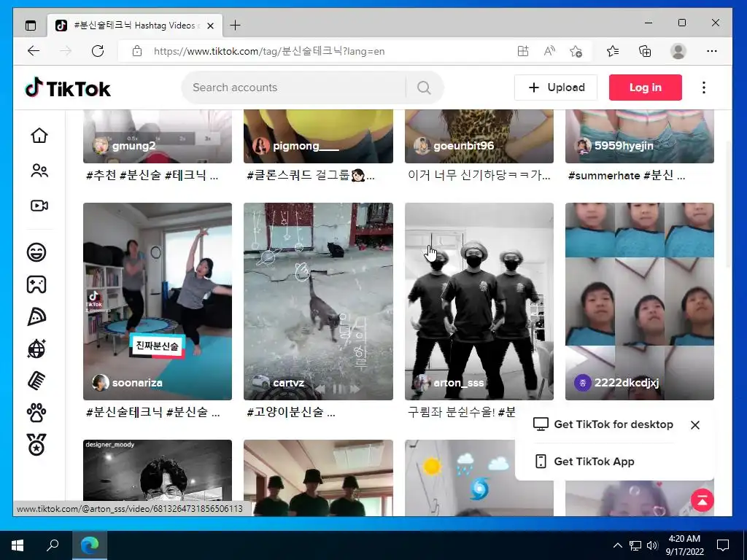
Task: Click the Upload button
Action: pos(555,87)
